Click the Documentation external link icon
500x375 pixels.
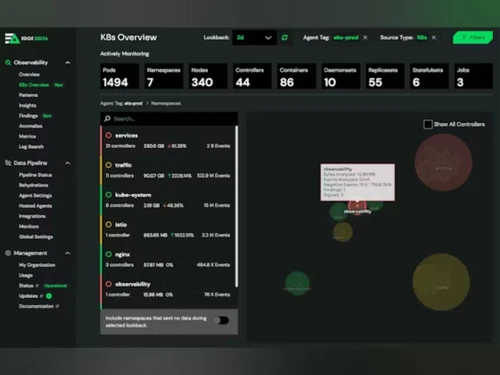click(57, 306)
